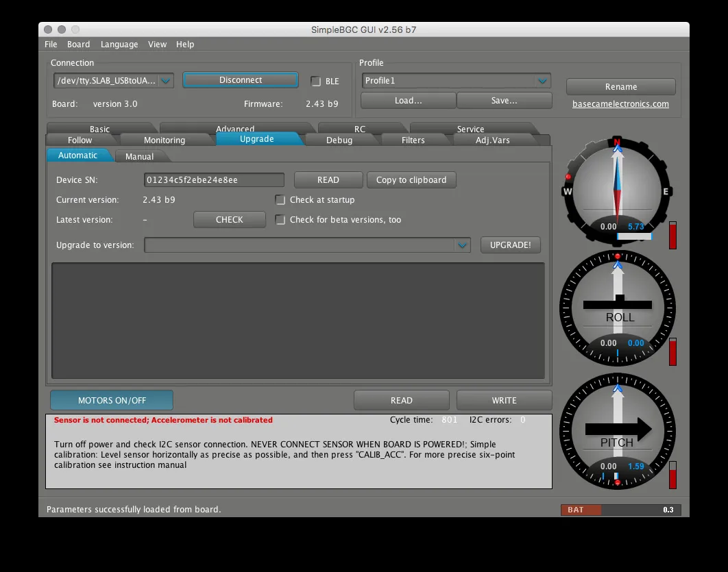
Task: Expand the Profile1 dropdown
Action: 457,81
